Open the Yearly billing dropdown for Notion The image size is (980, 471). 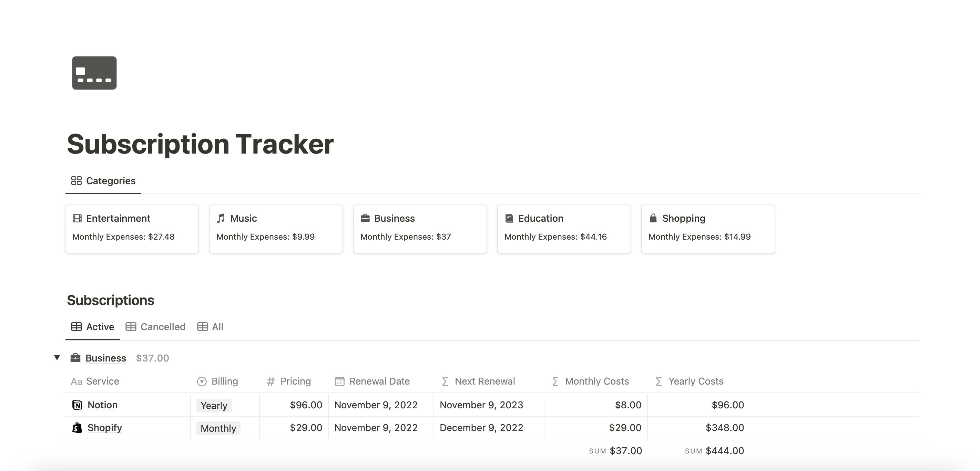214,406
